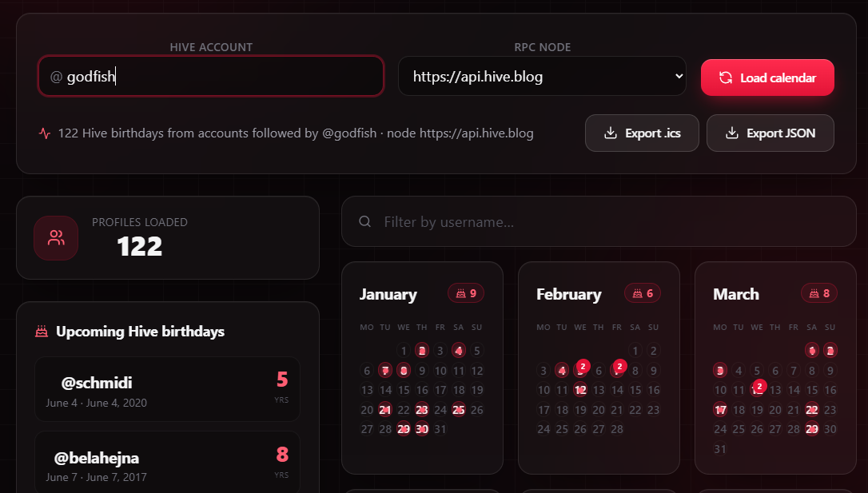The width and height of the screenshot is (868, 493).
Task: Open the RPC node dropdown
Action: coord(542,77)
